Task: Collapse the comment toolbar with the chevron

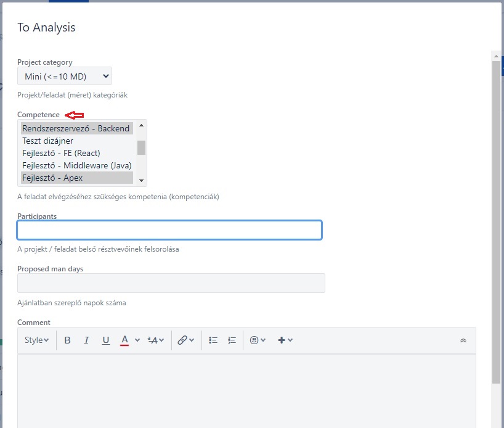Action: pos(463,340)
